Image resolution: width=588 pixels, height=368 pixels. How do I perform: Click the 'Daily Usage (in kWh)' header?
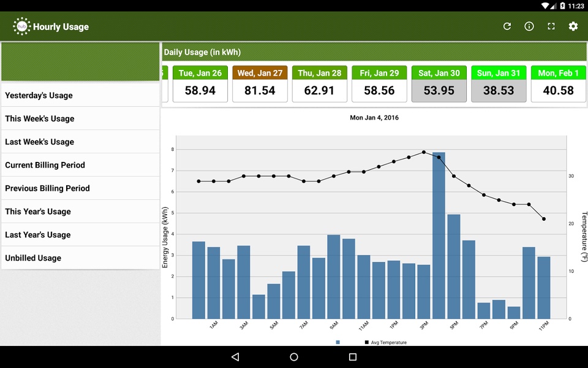(202, 52)
